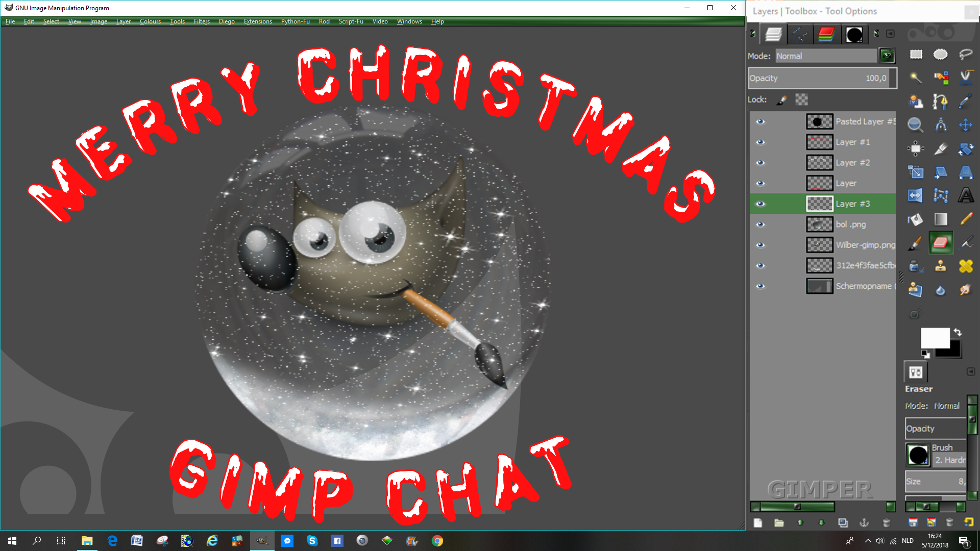Screen dimensions: 980x551
Task: Pick the Free Select lasso tool
Action: [966, 55]
